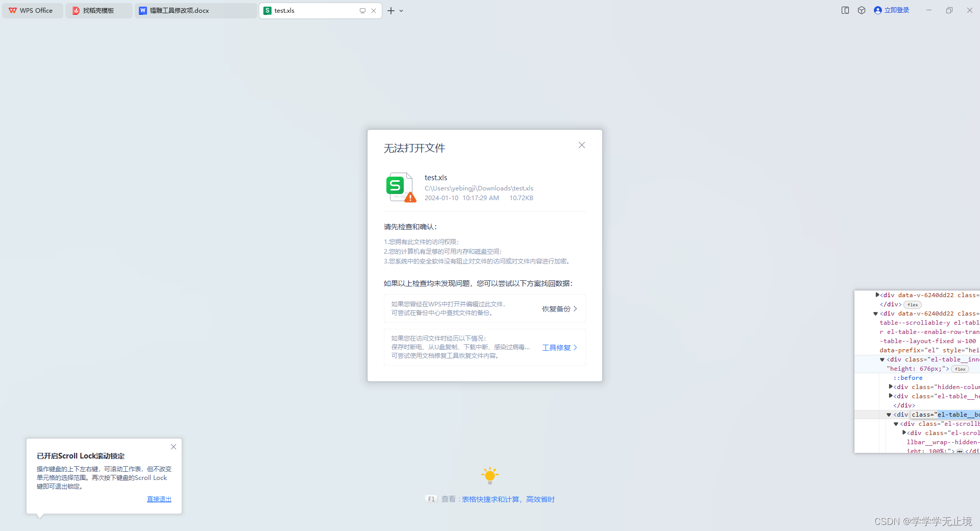The height and width of the screenshot is (531, 980).
Task: Click the chevron next to 工具修复
Action: [x=575, y=348]
